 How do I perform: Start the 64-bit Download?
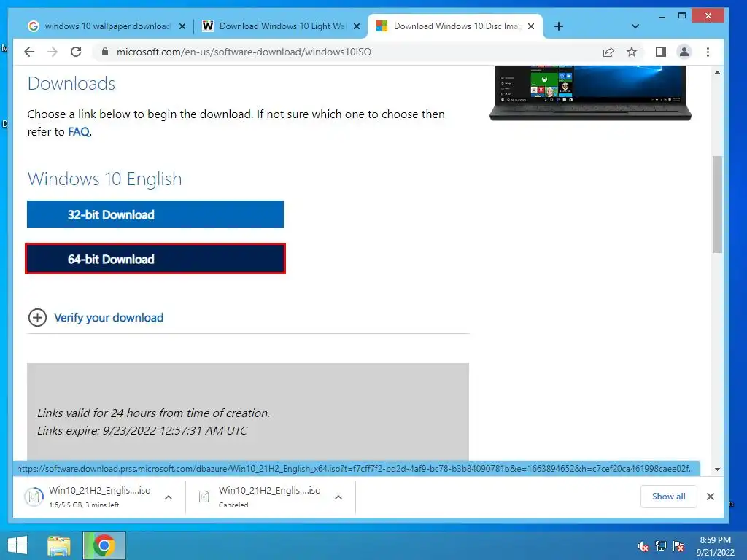point(155,259)
